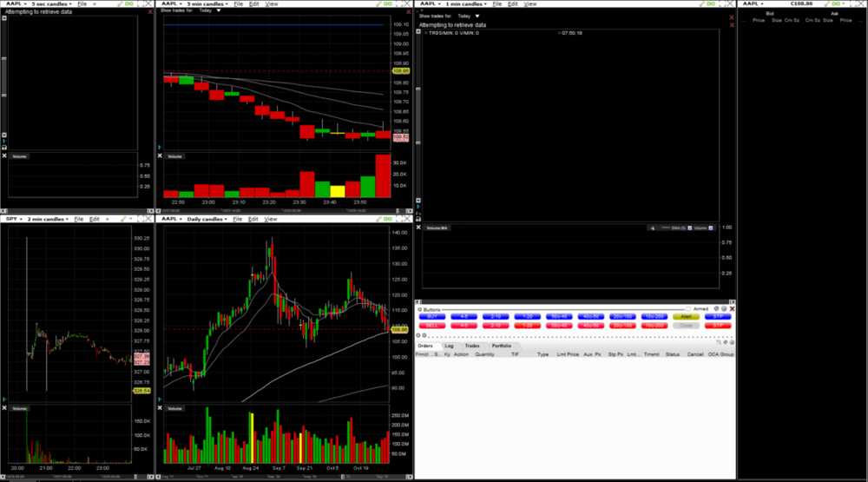
Task: Switch to the Trades tab
Action: pos(471,346)
